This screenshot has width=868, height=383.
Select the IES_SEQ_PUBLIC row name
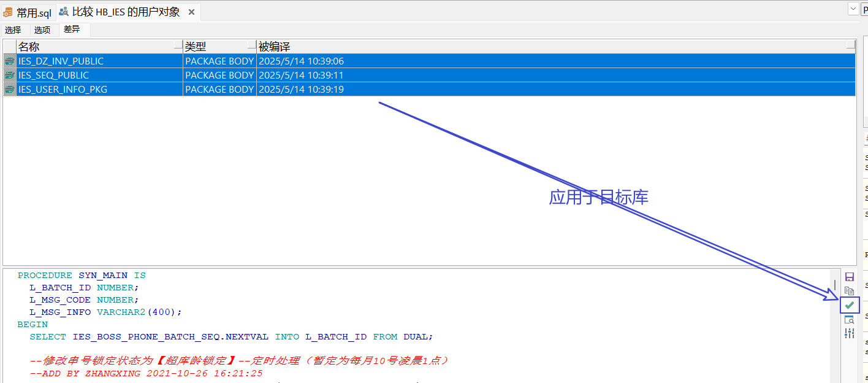[53, 75]
